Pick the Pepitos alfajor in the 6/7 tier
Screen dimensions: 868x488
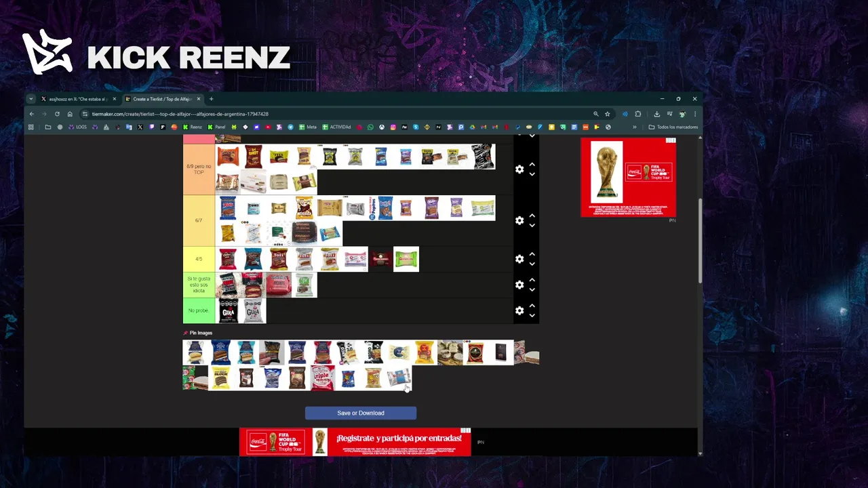380,208
